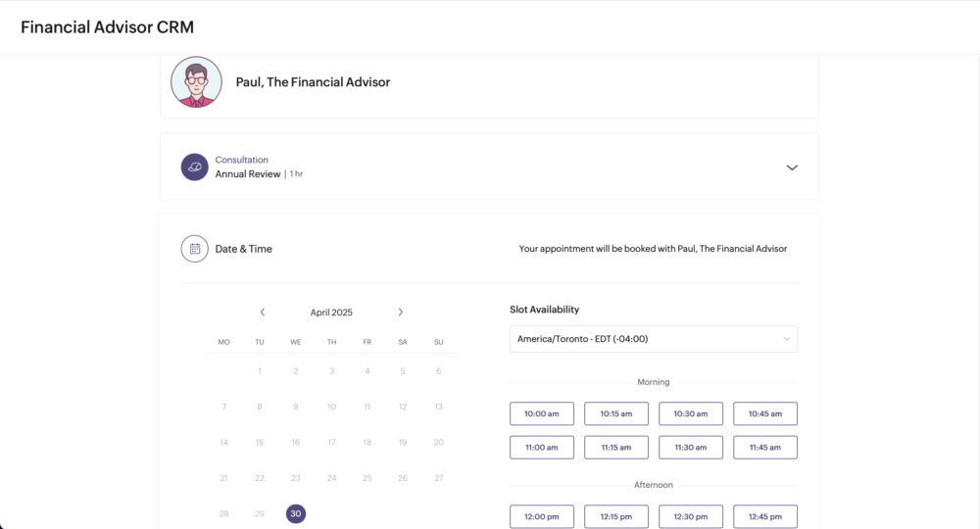Select April 30 on the calendar
The width and height of the screenshot is (980, 529).
tap(296, 513)
